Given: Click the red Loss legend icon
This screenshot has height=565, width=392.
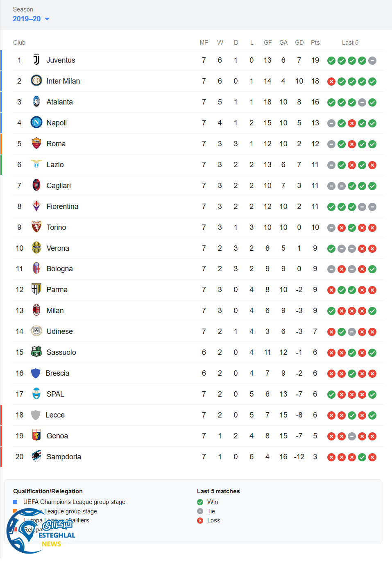Looking at the screenshot, I should coord(200,520).
